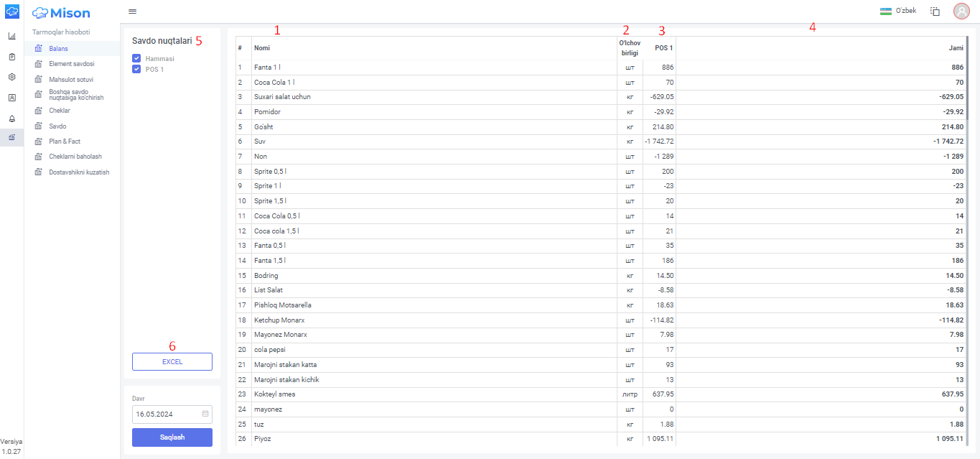Select Cheklarni baholash menu item
The image size is (980, 459).
point(75,157)
